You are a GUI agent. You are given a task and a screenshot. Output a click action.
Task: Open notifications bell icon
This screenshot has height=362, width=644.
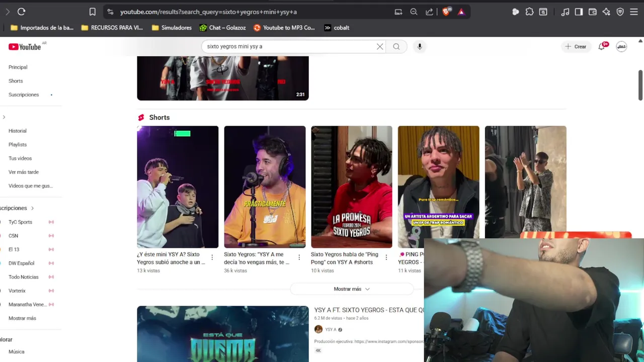pyautogui.click(x=602, y=46)
